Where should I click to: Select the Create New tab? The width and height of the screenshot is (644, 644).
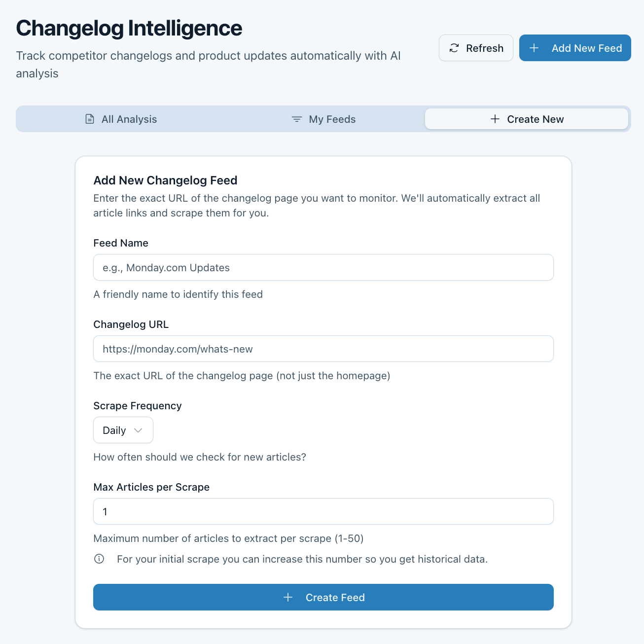(526, 119)
